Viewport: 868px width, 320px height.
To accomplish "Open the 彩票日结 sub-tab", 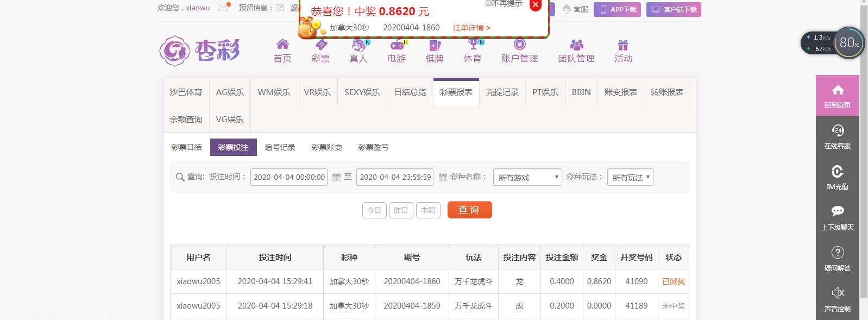I will (x=186, y=147).
